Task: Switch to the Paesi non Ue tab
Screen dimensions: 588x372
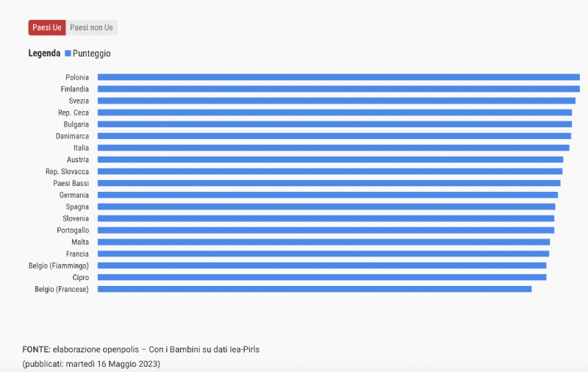Action: click(x=91, y=28)
